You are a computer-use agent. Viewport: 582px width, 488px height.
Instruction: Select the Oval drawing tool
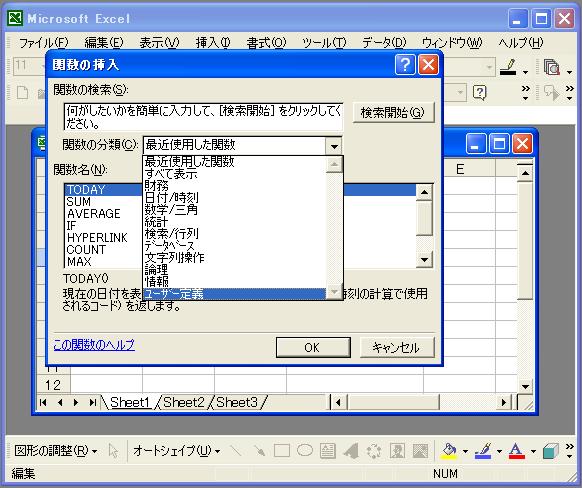305,451
